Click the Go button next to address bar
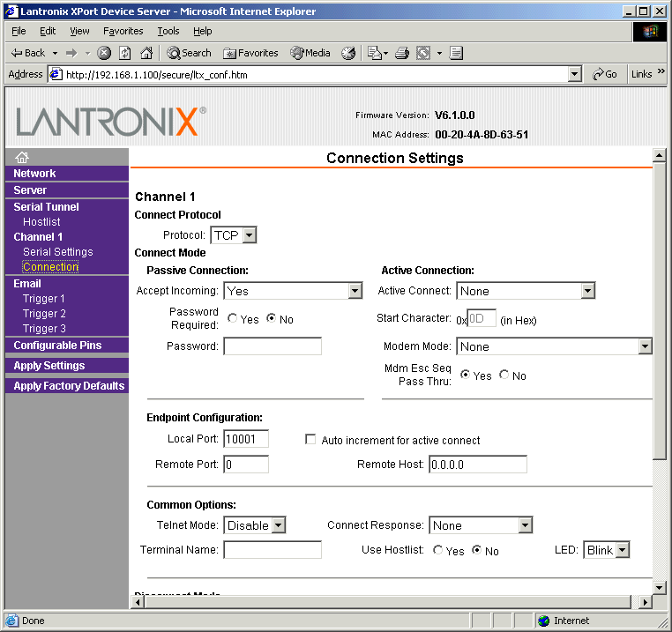This screenshot has height=632, width=672. (x=605, y=74)
